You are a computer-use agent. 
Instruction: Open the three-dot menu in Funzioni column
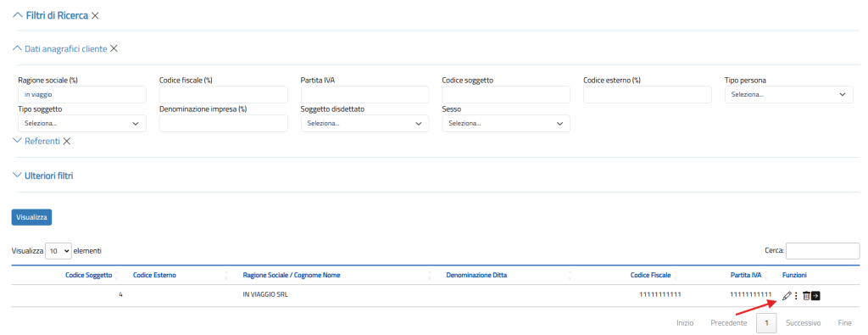(x=796, y=296)
